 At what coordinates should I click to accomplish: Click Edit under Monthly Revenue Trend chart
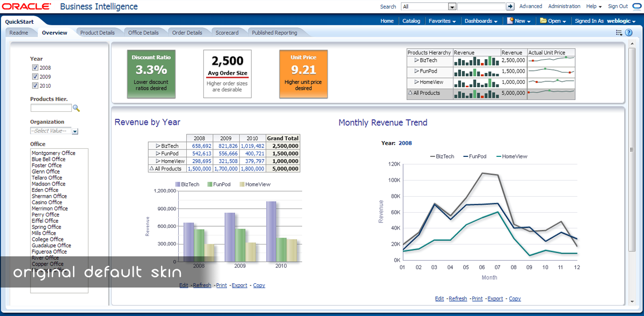440,298
